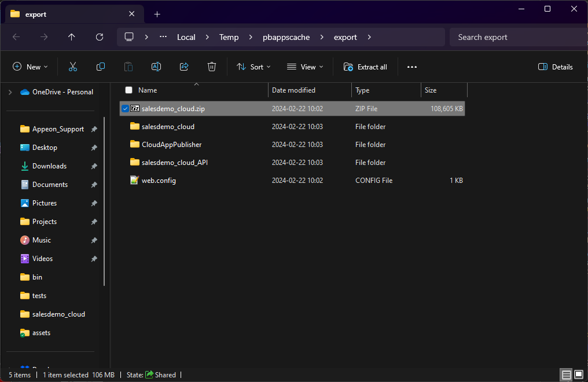Copy salesdemo_cloud.zip using the Copy icon
Viewport: 588px width, 382px height.
[x=101, y=66]
